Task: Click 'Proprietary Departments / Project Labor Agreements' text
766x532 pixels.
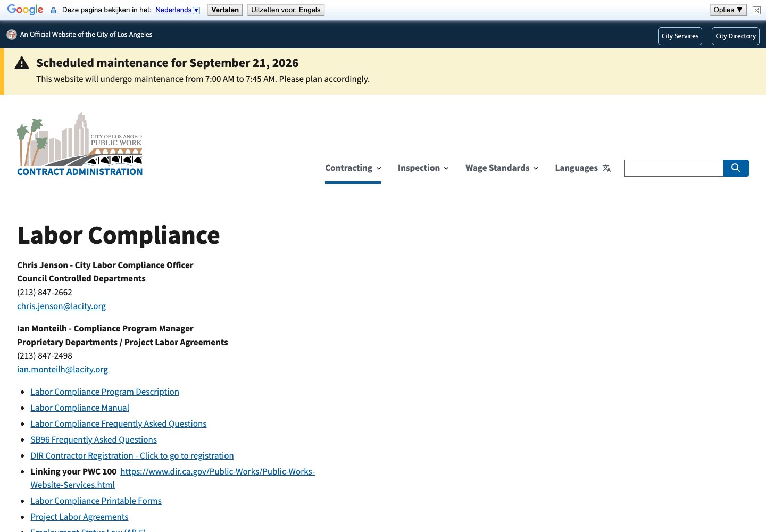Action: [122, 342]
